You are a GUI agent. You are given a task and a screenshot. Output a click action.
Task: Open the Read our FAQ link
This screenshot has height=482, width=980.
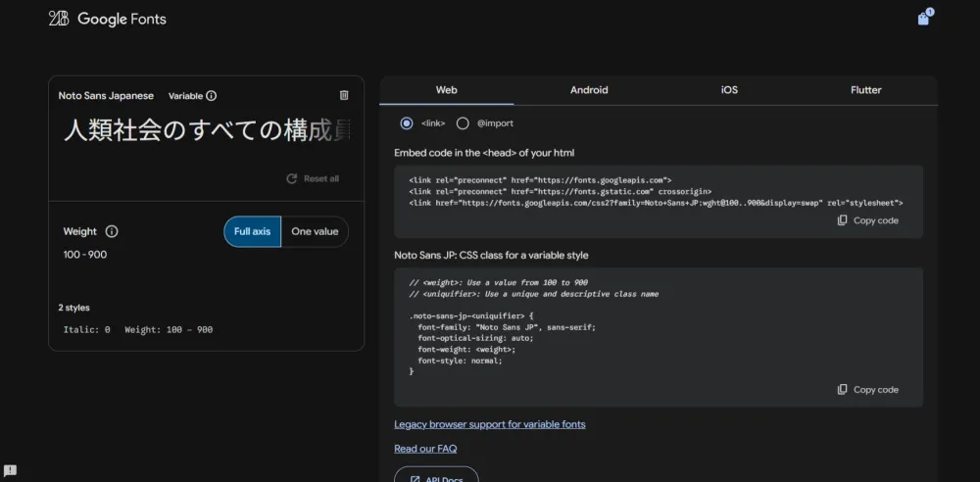pos(425,449)
